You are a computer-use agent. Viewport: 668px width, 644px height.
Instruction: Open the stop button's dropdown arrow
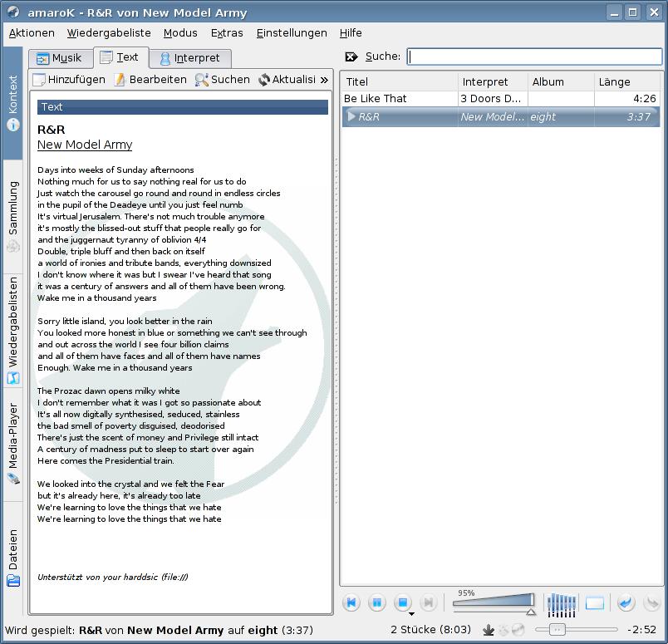[411, 614]
